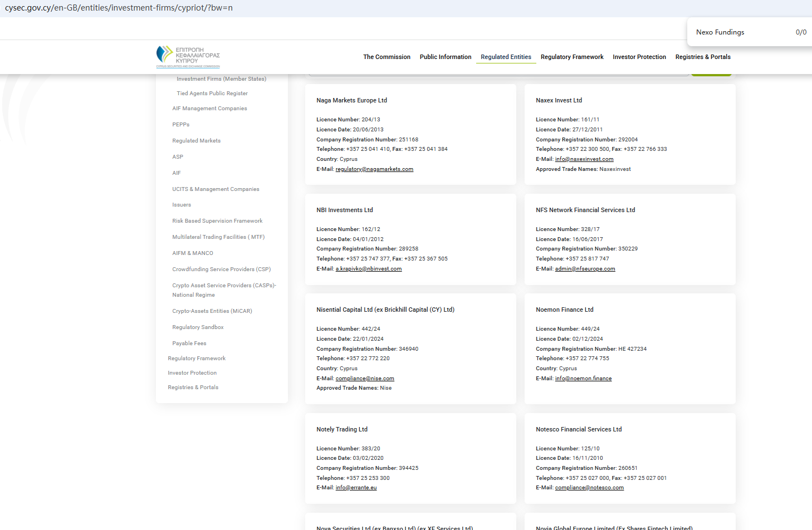Select the Regulated Entities tab

click(x=506, y=57)
